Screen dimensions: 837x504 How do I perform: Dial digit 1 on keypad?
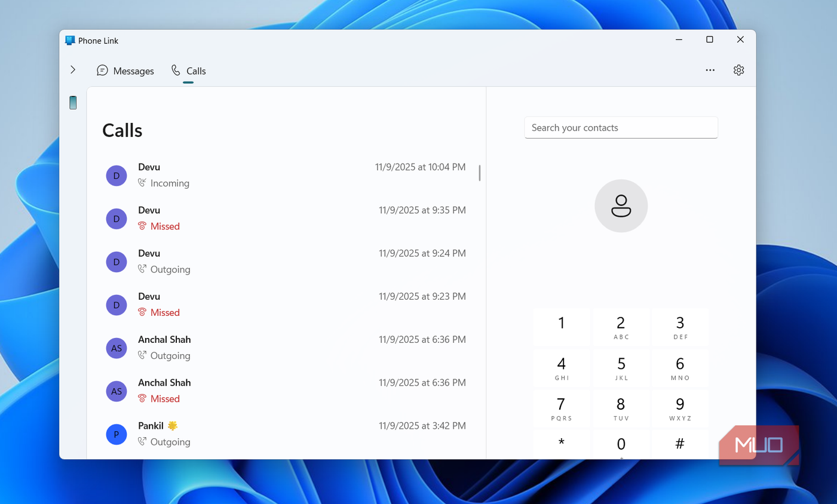pos(561,327)
